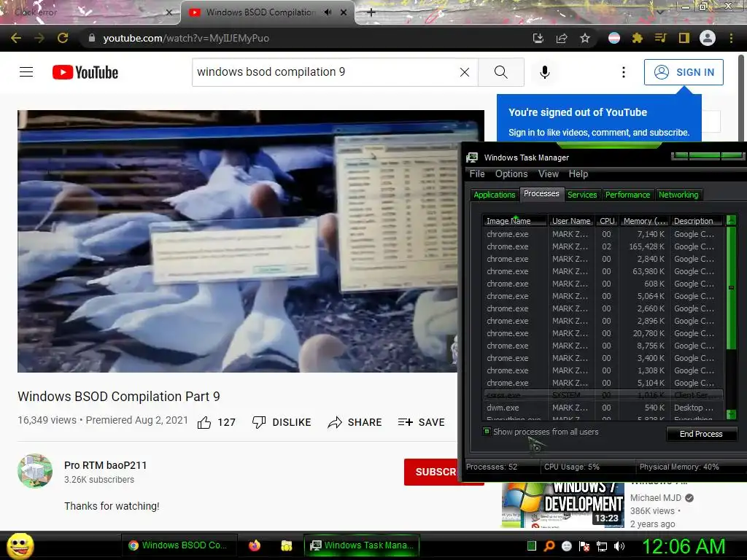Switch to the Clock error browser tab

pos(90,12)
